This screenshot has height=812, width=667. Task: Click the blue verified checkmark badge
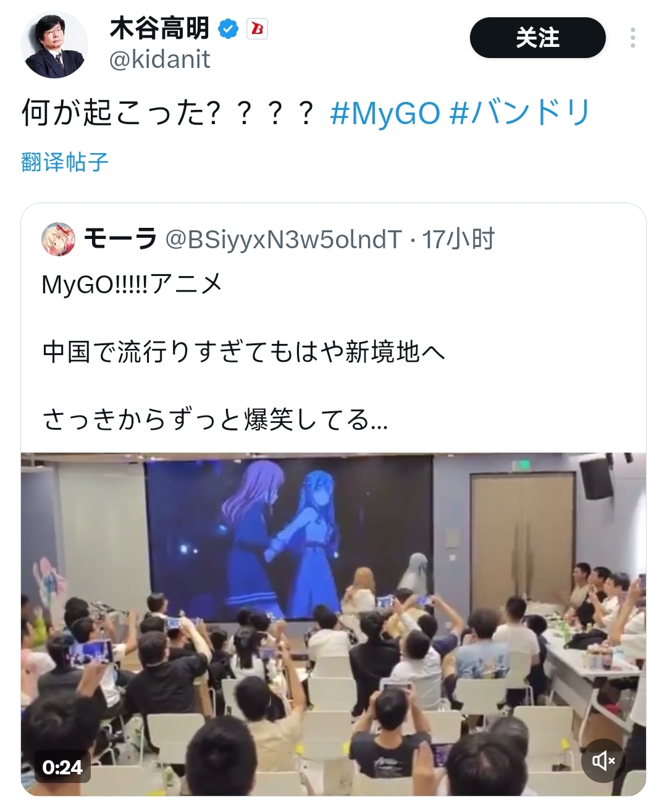point(229,29)
